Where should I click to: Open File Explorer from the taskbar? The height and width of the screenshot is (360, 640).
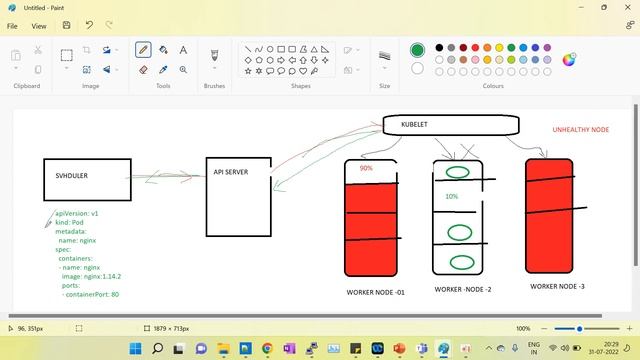pos(223,348)
